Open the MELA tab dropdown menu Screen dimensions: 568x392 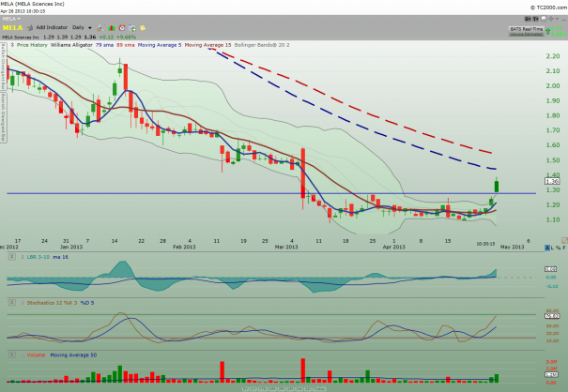pos(19,19)
